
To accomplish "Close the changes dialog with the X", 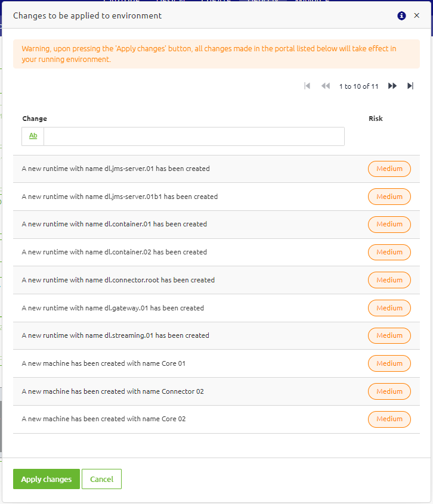I will 417,16.
